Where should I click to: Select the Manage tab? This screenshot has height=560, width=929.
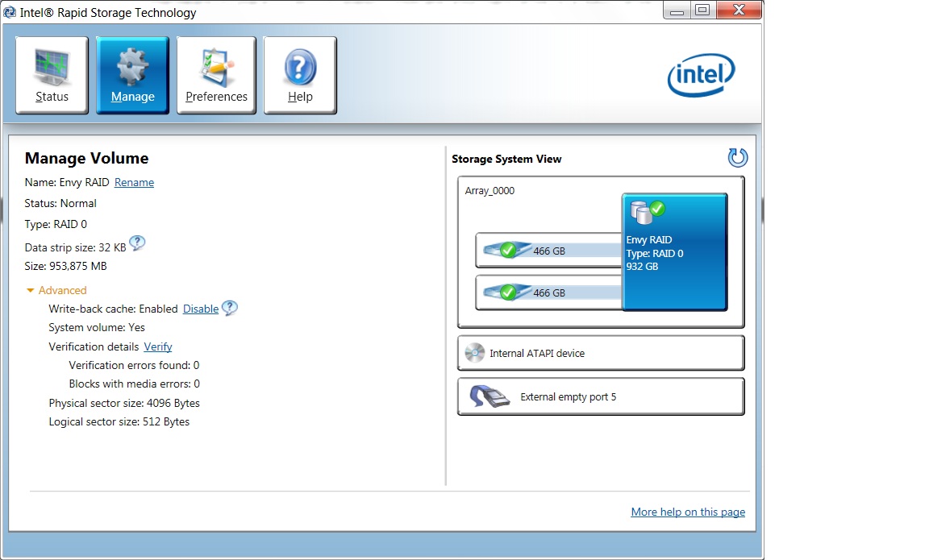coord(133,75)
